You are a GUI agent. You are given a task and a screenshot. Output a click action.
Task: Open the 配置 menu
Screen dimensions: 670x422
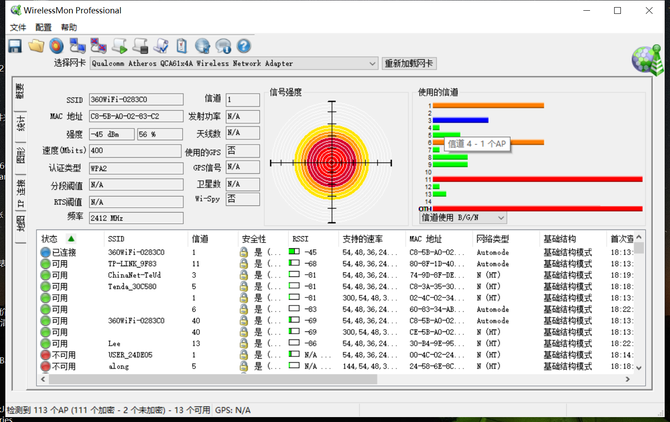point(43,28)
